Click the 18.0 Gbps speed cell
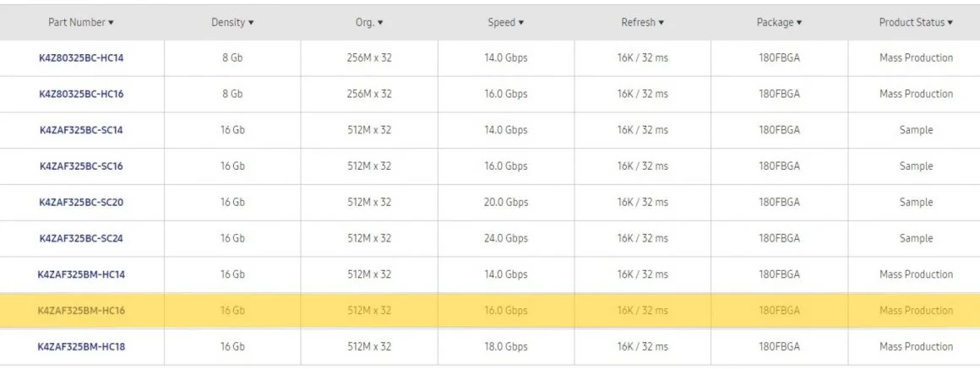The width and height of the screenshot is (980, 369). click(x=505, y=346)
